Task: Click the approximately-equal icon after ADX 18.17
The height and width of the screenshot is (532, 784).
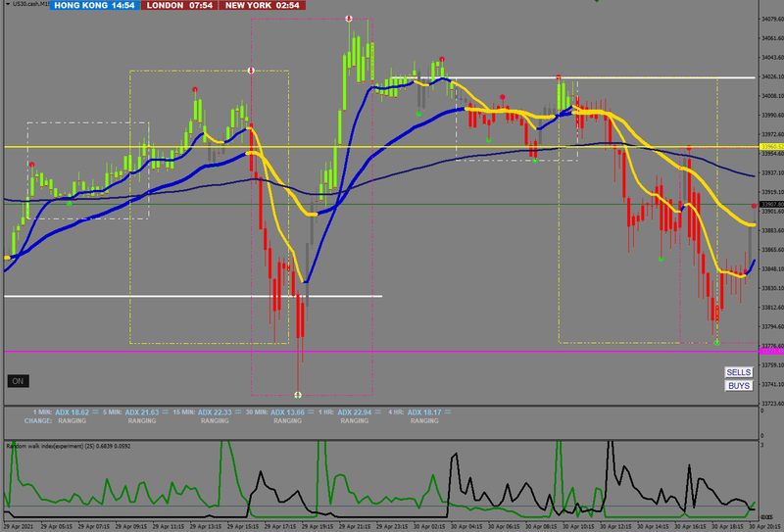Action: 448,412
